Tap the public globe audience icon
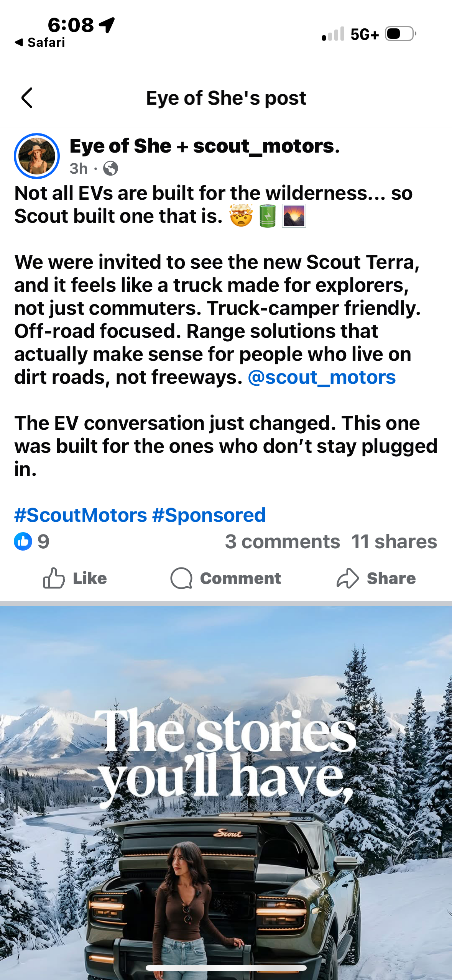452x980 pixels. (x=110, y=168)
